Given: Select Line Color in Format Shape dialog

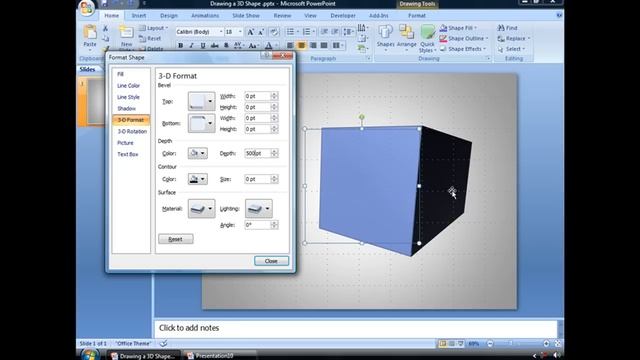Looking at the screenshot, I should point(129,86).
